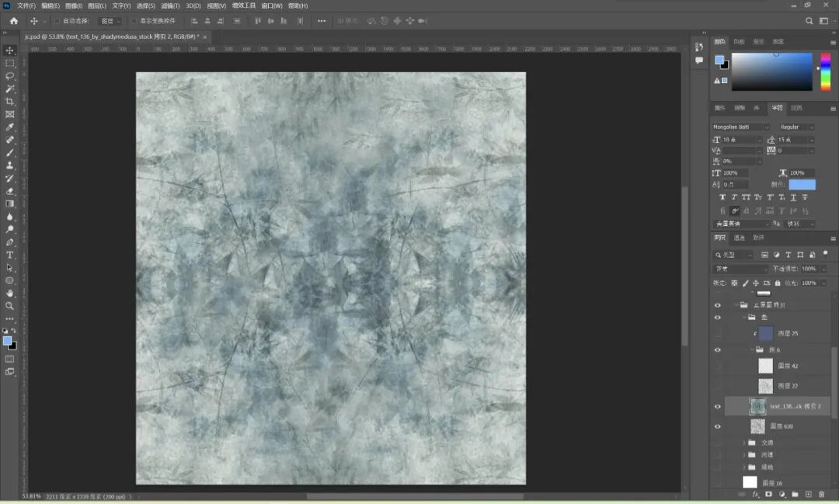Show the 图层 42 layer
This screenshot has height=504, width=839.
718,366
